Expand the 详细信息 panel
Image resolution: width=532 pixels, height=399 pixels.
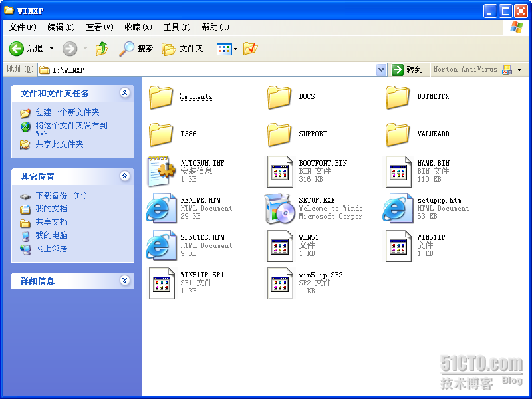click(125, 280)
